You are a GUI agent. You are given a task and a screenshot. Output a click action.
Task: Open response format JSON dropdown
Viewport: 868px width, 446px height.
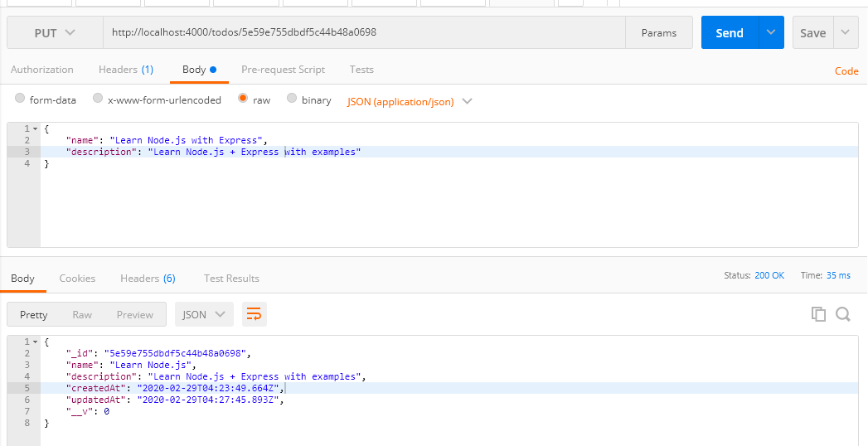204,314
